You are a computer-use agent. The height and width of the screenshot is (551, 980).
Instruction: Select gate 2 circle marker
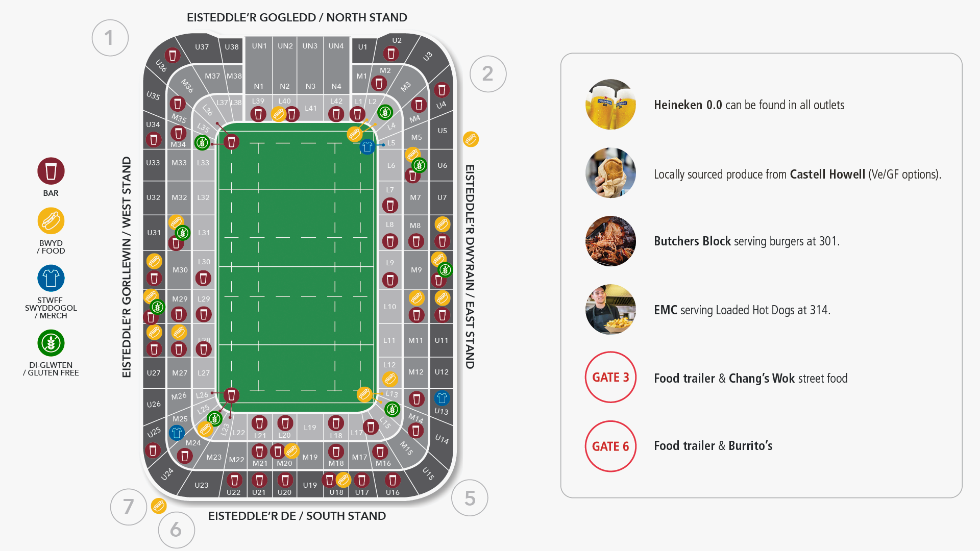click(487, 74)
